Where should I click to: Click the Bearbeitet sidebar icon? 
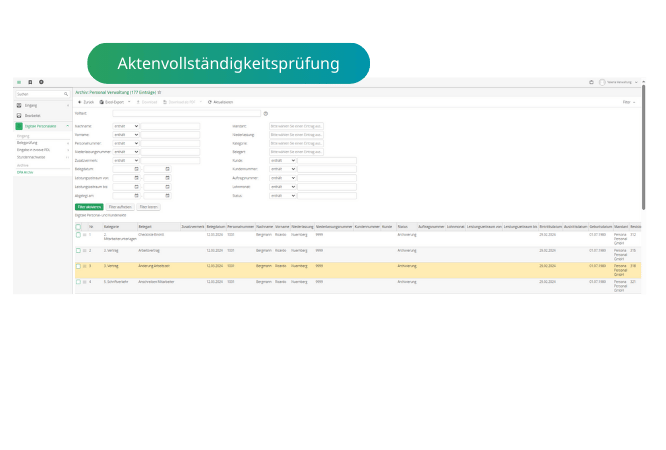tap(19, 116)
